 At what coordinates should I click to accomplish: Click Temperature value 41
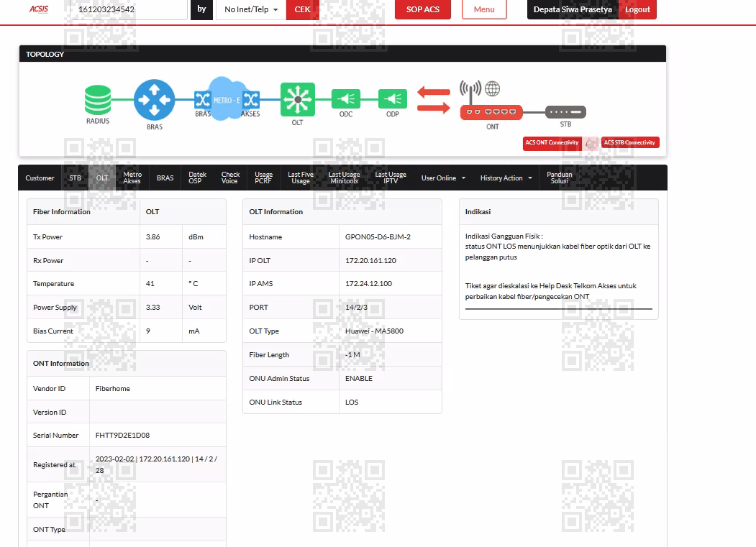[x=150, y=283]
